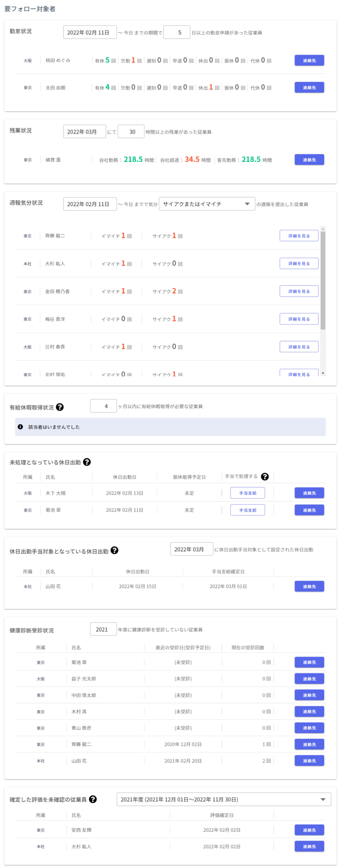The width and height of the screenshot is (341, 868).
Task: Click the 2021 health check year input
Action: pyautogui.click(x=103, y=629)
